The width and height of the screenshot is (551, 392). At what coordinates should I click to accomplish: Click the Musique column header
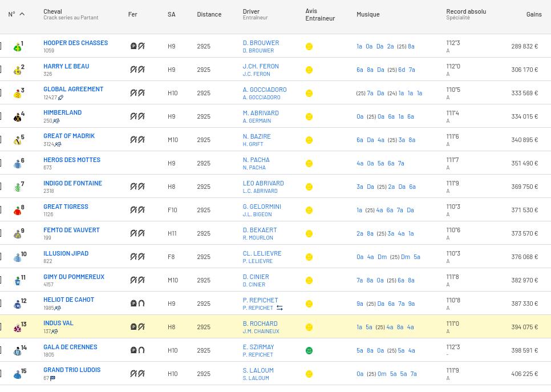point(367,14)
